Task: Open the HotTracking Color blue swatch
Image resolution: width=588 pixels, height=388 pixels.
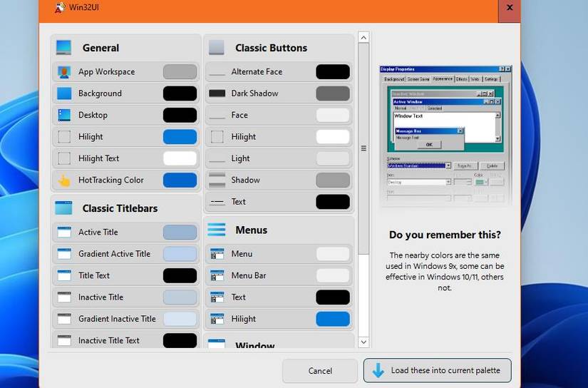Action: point(180,180)
